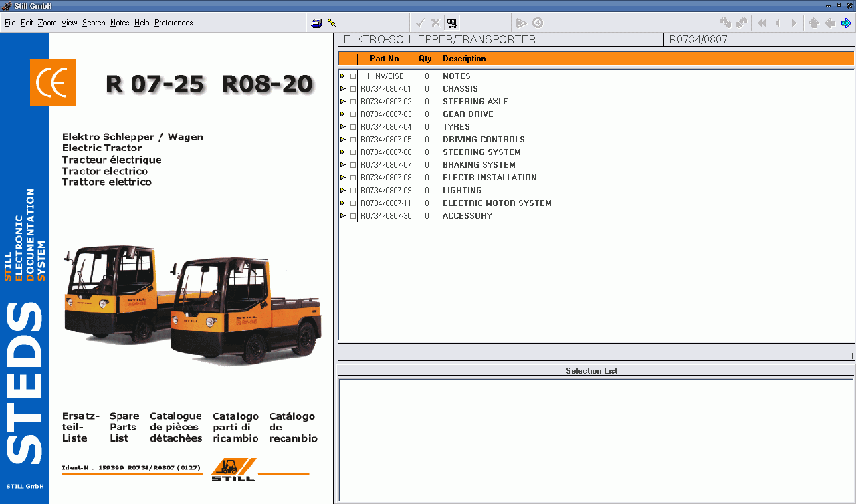This screenshot has width=856, height=504.
Task: Click the single left arrow previous icon
Action: (x=777, y=23)
